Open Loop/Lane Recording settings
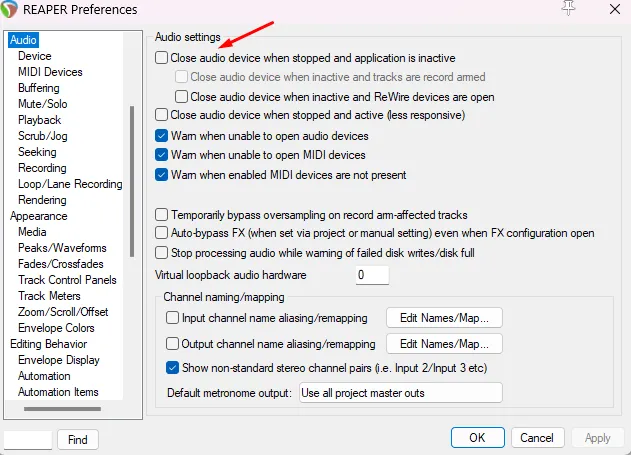This screenshot has height=455, width=631. tap(70, 184)
